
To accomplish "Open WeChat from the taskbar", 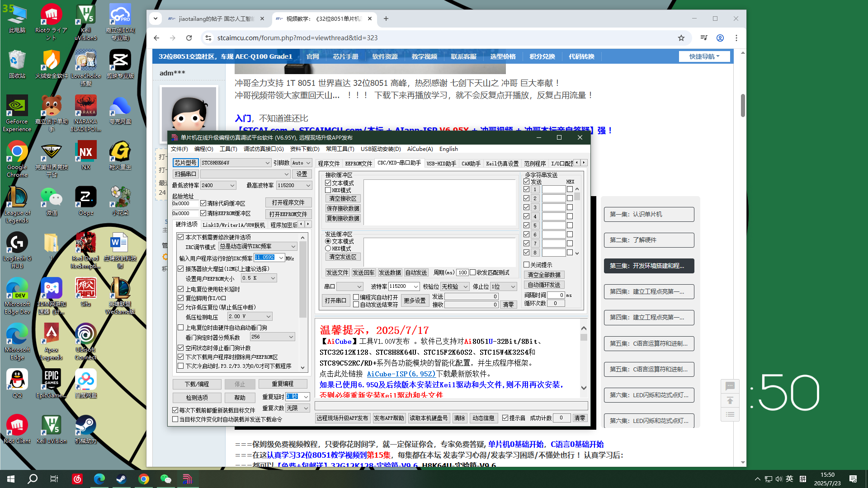I will point(165,479).
